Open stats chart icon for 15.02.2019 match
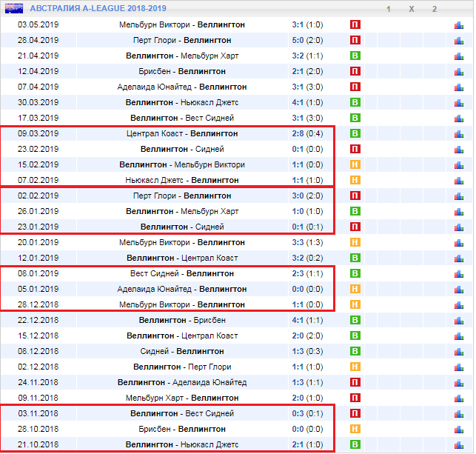Image resolution: width=476 pixels, height=454 pixels. [459, 165]
